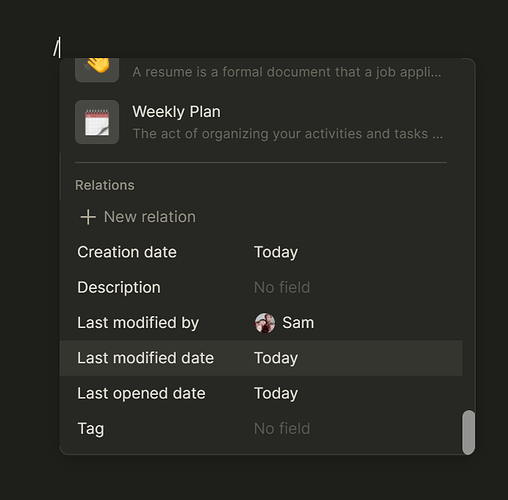508x500 pixels.
Task: Click Today value of Last opened date
Action: (x=276, y=394)
